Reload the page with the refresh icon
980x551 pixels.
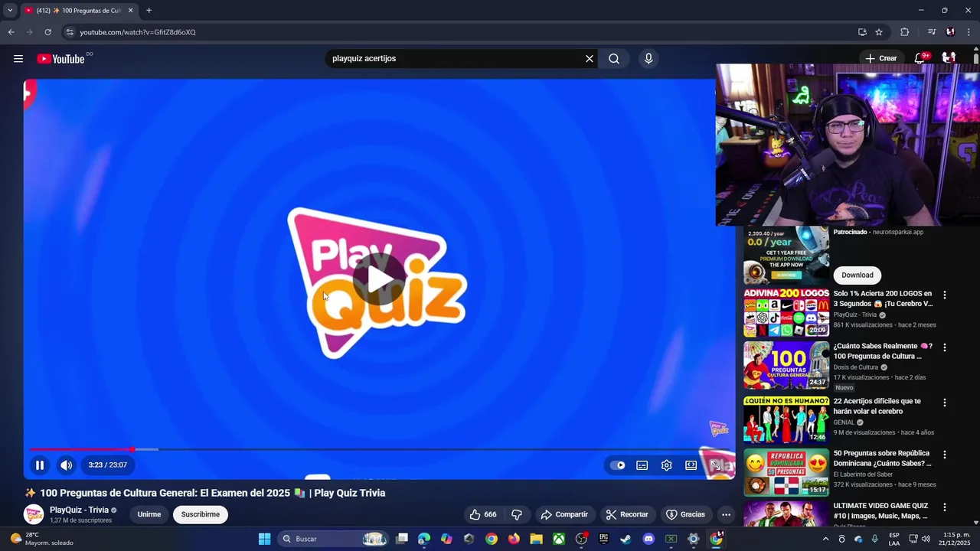pyautogui.click(x=47, y=32)
